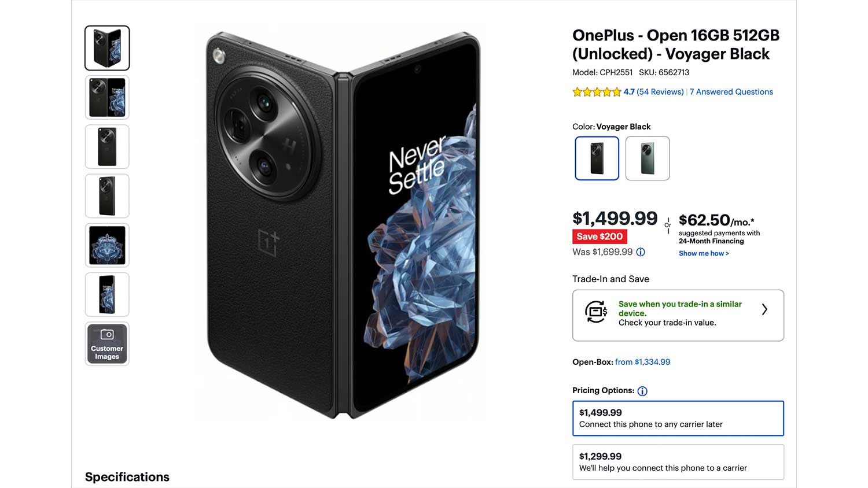Screen dimensions: 868x488
Task: Select the Voyager Black color swatch
Action: 597,158
